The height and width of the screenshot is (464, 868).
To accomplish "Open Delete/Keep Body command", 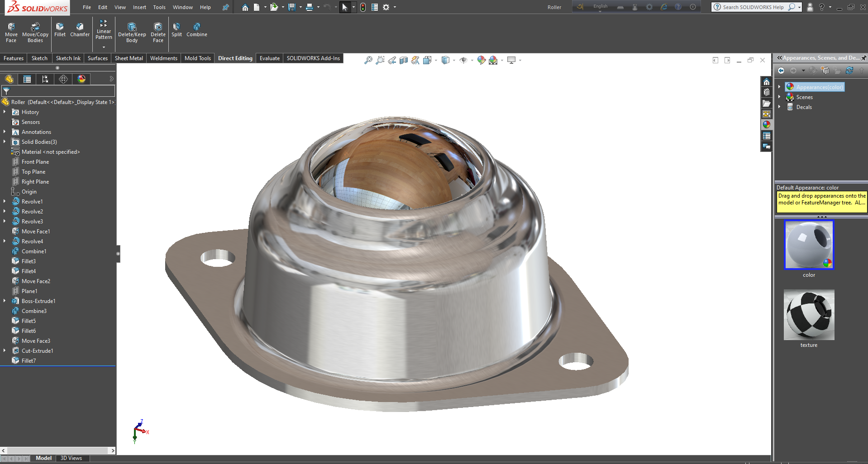I will (132, 33).
